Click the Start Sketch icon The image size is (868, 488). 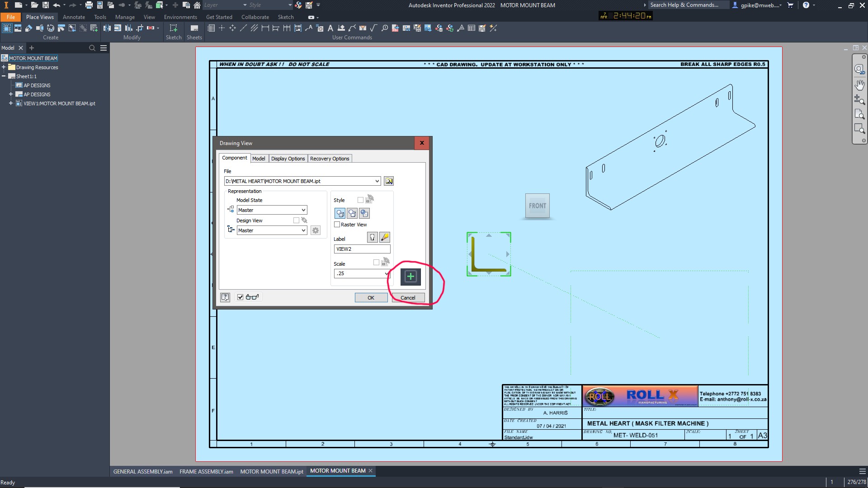[x=174, y=28]
